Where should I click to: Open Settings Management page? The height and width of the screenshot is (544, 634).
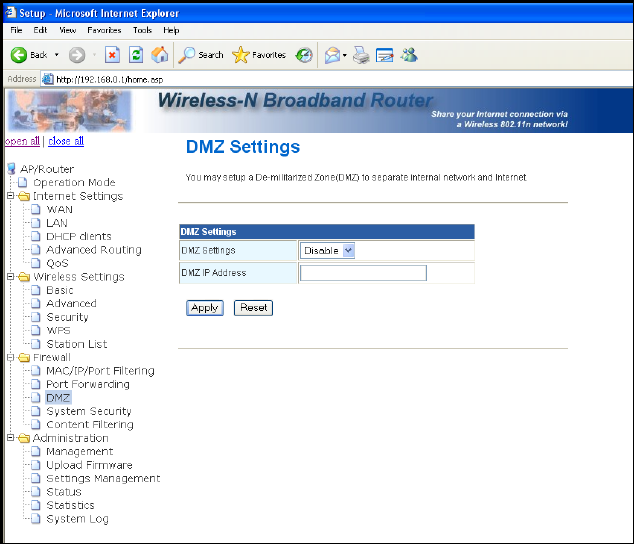(x=103, y=478)
